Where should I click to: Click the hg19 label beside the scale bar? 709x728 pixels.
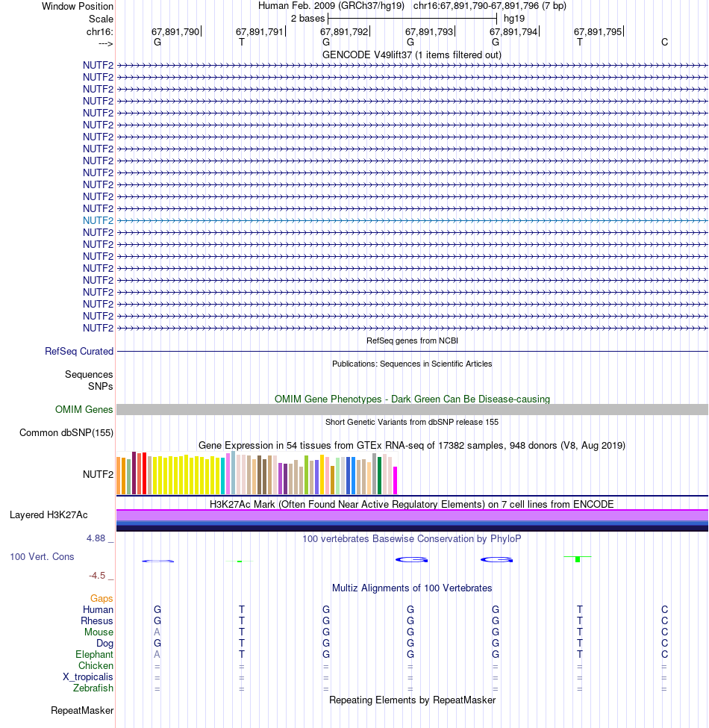coord(514,19)
